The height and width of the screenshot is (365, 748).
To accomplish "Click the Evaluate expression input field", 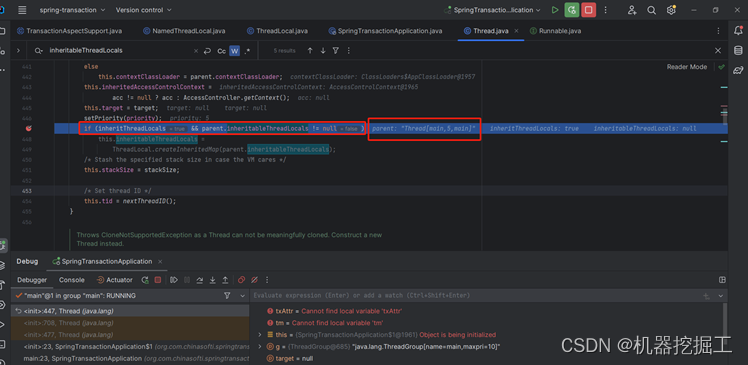I will [x=475, y=296].
